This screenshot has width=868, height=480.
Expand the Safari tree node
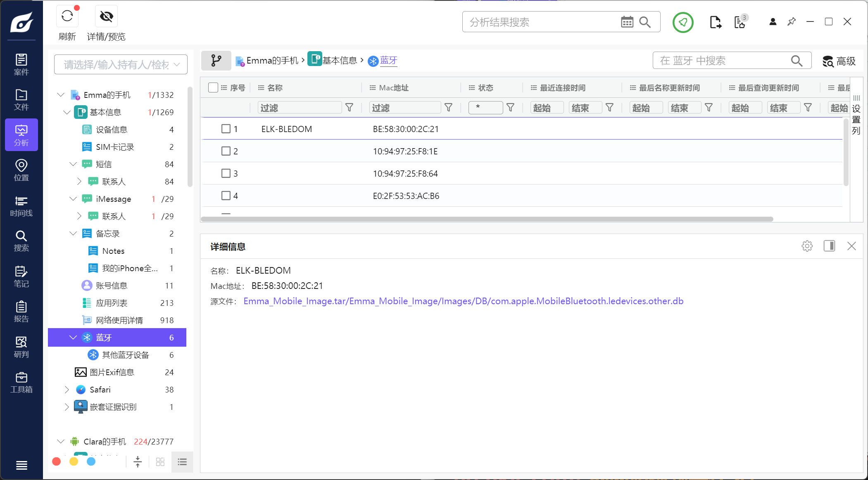pos(67,390)
